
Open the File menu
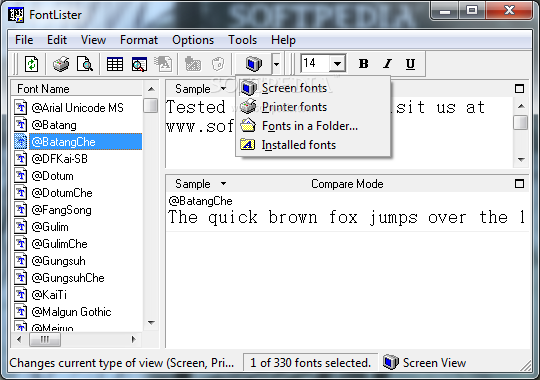24,40
